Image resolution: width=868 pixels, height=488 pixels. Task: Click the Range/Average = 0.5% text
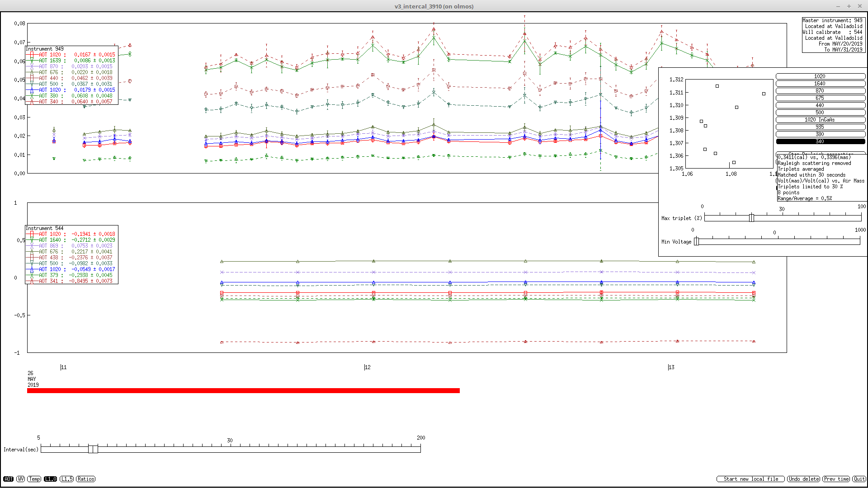(x=805, y=198)
